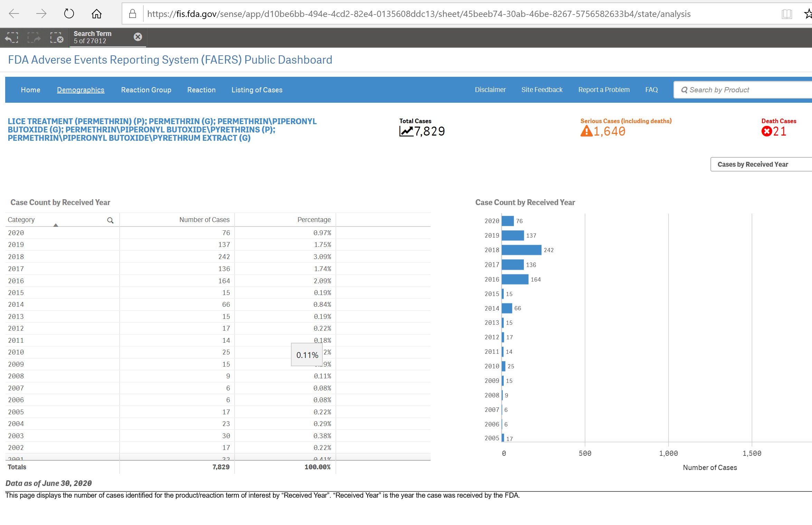
Task: Click the step back selection icon
Action: 11,37
